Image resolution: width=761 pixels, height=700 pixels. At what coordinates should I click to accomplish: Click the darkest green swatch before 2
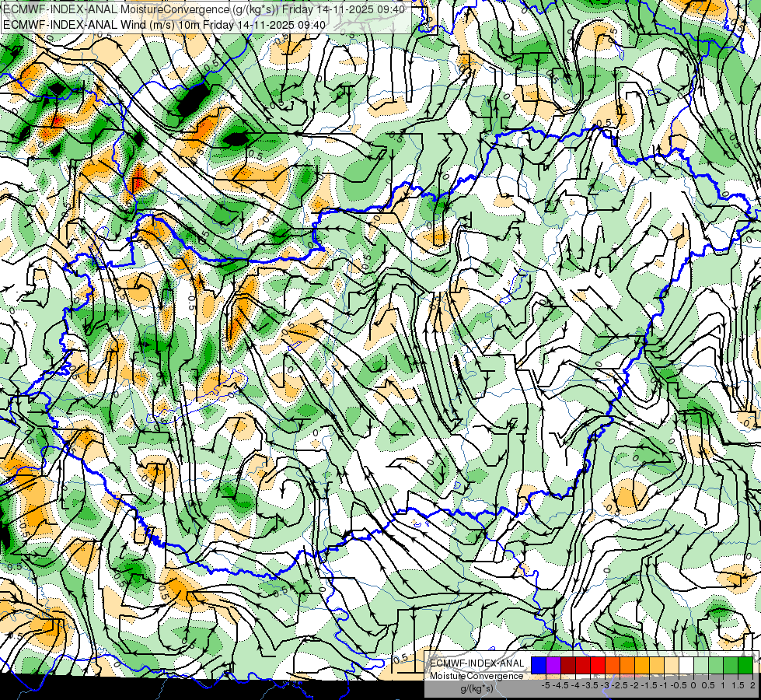745,665
